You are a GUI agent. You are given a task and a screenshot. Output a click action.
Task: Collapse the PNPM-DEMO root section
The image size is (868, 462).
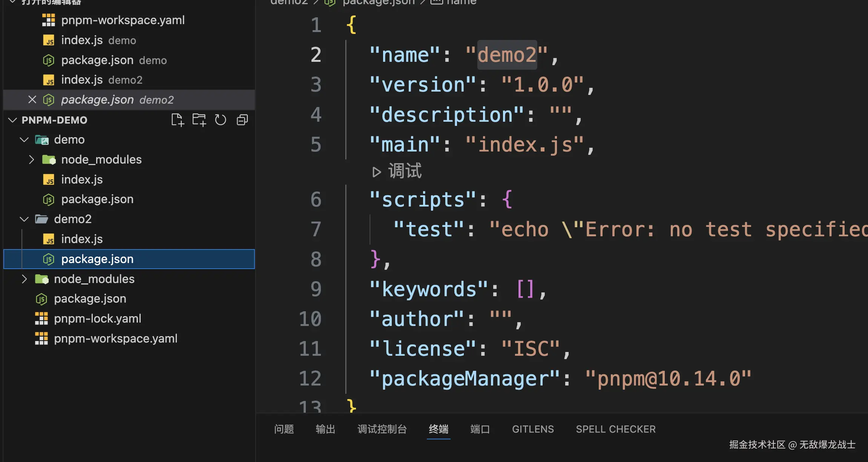(x=12, y=120)
